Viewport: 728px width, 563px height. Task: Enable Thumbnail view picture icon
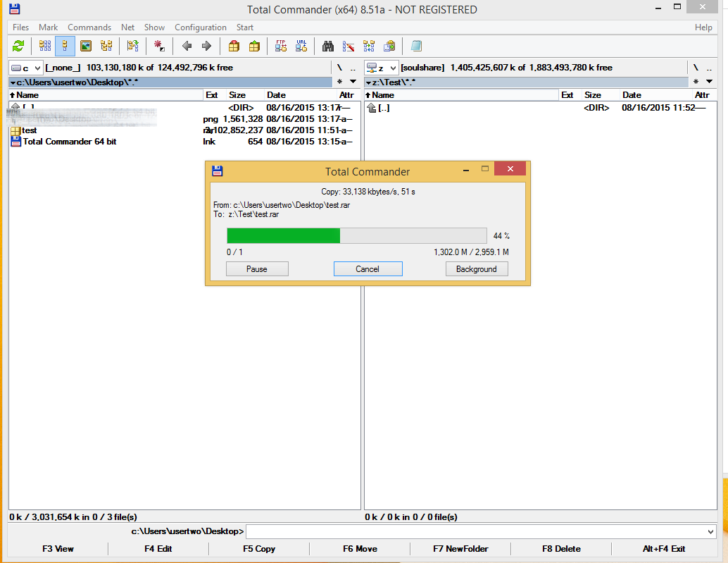[86, 46]
